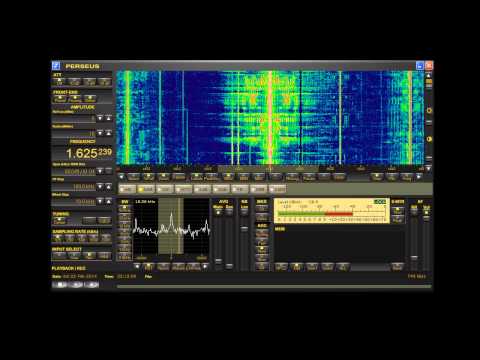Seek within the playback progress bar

click(x=274, y=286)
